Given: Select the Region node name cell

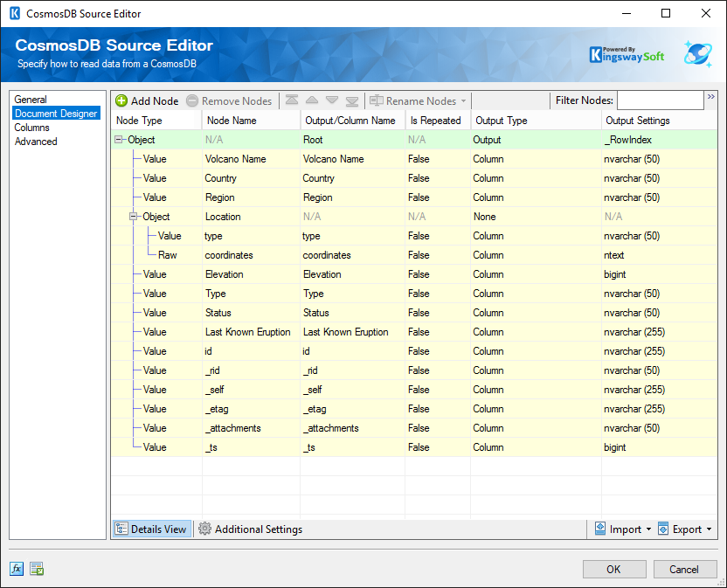Looking at the screenshot, I should pyautogui.click(x=251, y=197).
